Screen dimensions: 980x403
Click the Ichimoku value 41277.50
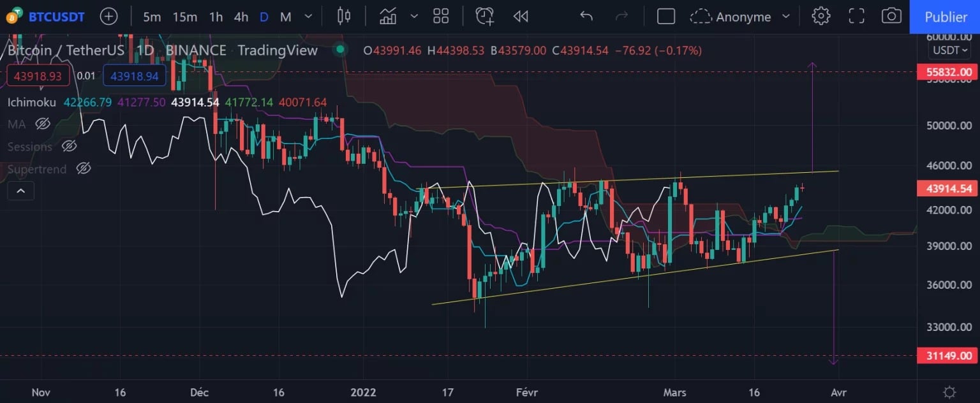141,102
